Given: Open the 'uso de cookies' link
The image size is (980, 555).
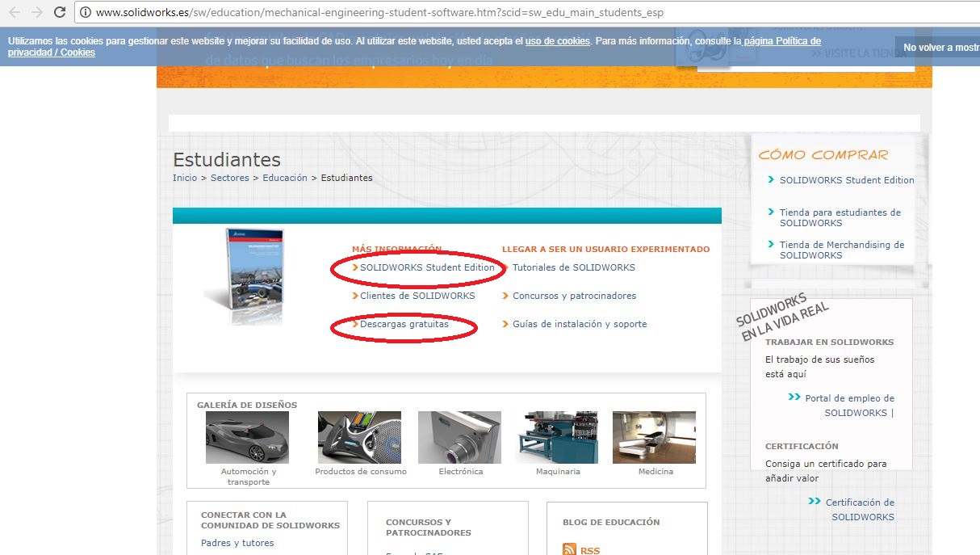Looking at the screenshot, I should (557, 41).
